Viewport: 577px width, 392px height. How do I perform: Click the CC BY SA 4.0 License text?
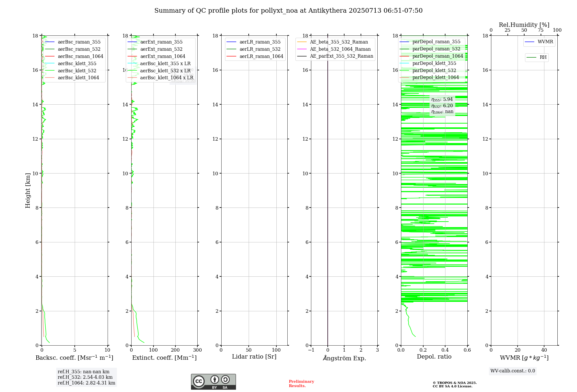click(452, 386)
